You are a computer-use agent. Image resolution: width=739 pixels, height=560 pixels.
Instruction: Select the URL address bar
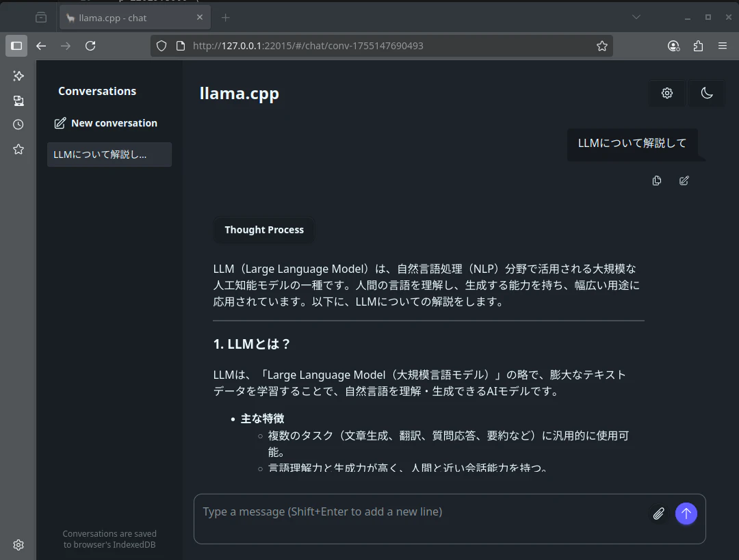(381, 46)
